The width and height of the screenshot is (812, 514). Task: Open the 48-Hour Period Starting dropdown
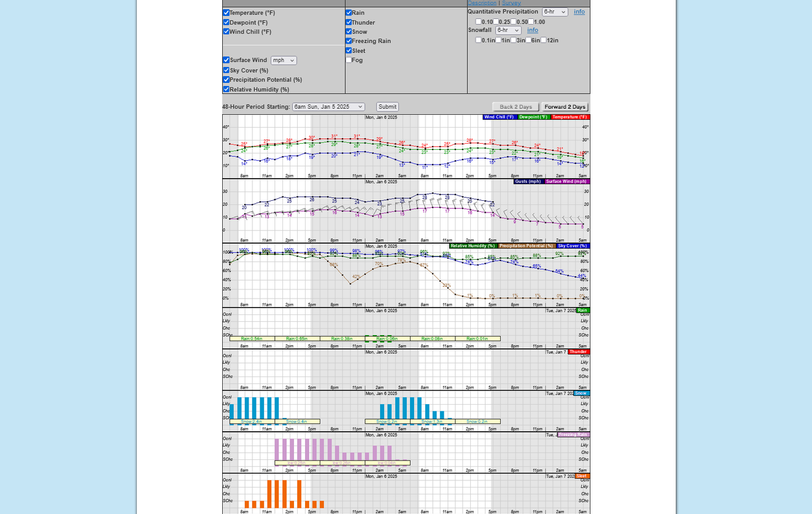[328, 107]
